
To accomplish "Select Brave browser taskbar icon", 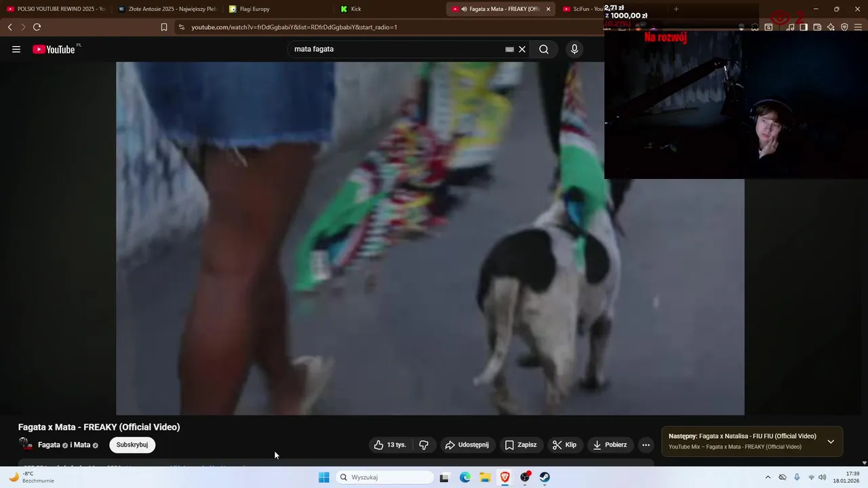I will (505, 477).
